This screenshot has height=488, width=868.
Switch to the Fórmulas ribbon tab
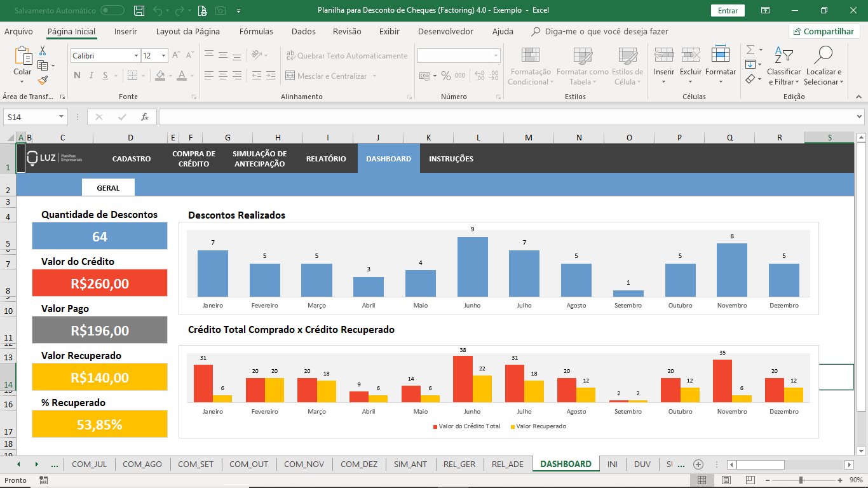point(256,31)
